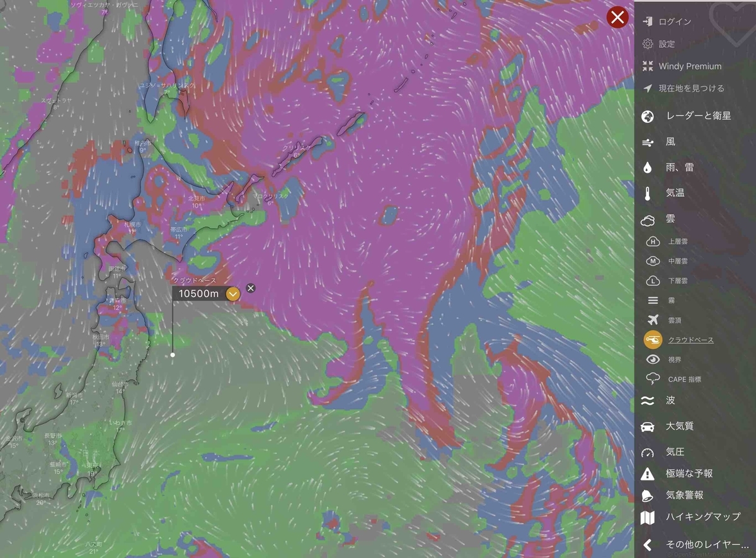Tap the white picker point marker
This screenshot has height=558, width=756.
tap(173, 355)
